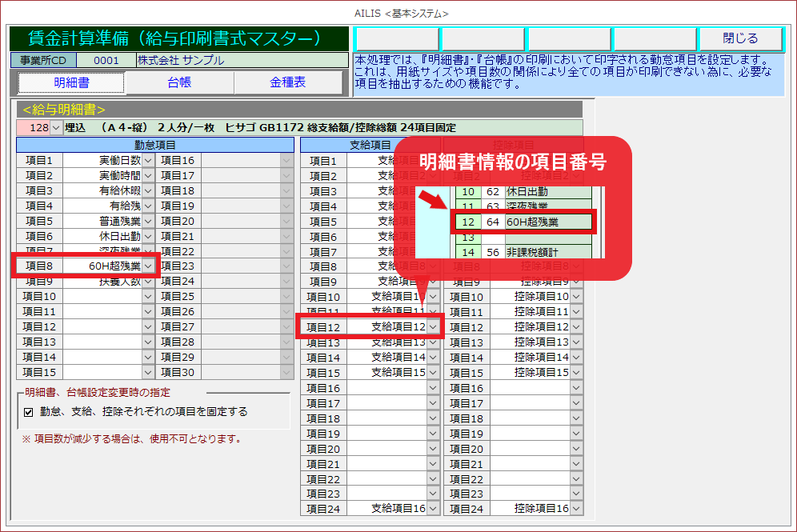Expand the 支給項目16 dropdown at 項目24
The width and height of the screenshot is (797, 532).
[433, 509]
